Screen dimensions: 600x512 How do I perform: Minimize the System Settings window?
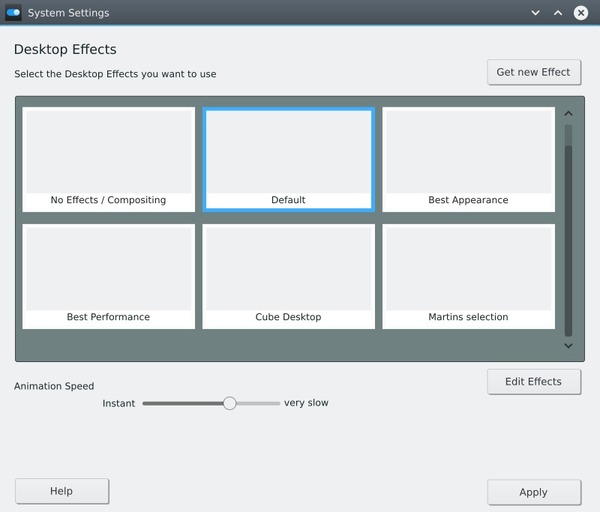pos(536,13)
